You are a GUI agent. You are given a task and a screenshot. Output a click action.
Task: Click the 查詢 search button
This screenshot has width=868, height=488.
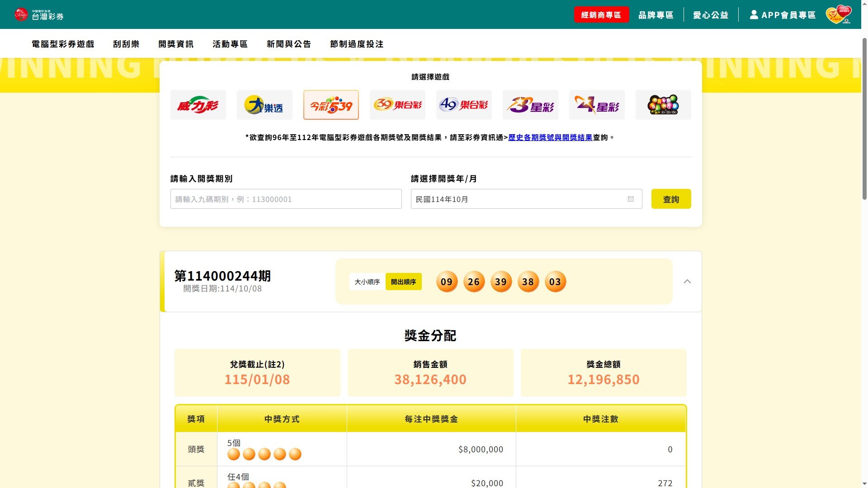click(x=671, y=199)
